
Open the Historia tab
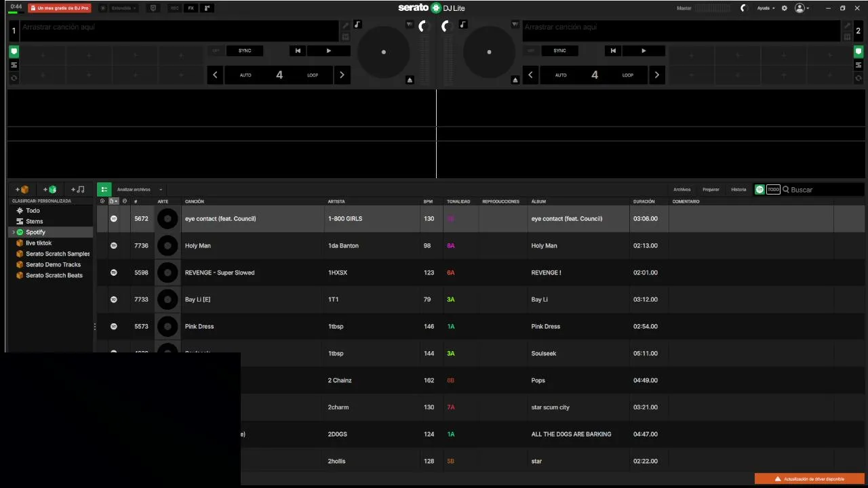tap(738, 190)
